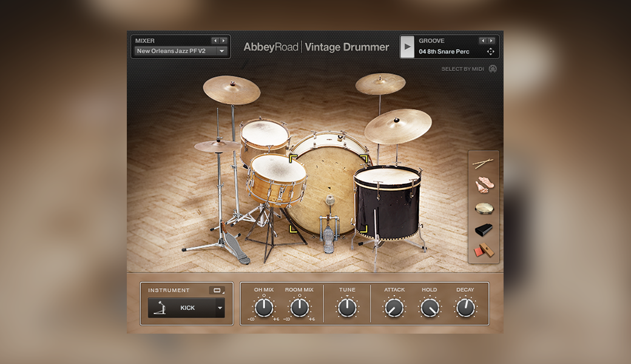Go to next mixer preset
The height and width of the screenshot is (364, 631).
click(223, 41)
